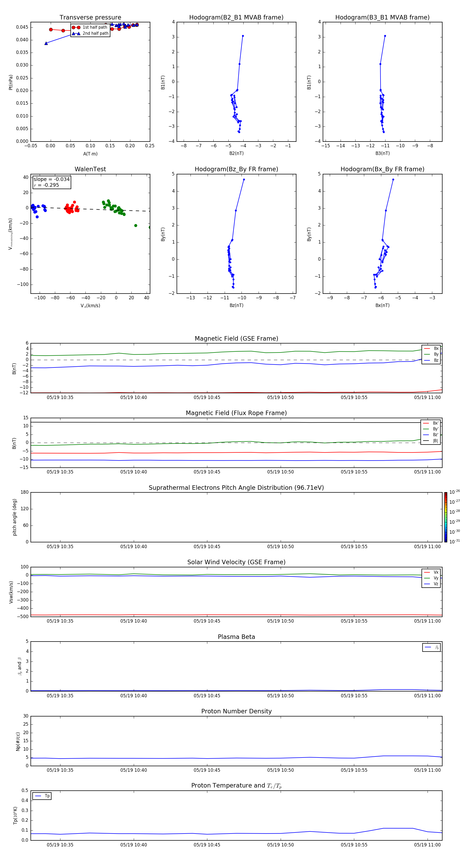Screen dimensions: 473x868
Task: Click the "B3(nT)" x-axis label
Action: coord(382,153)
